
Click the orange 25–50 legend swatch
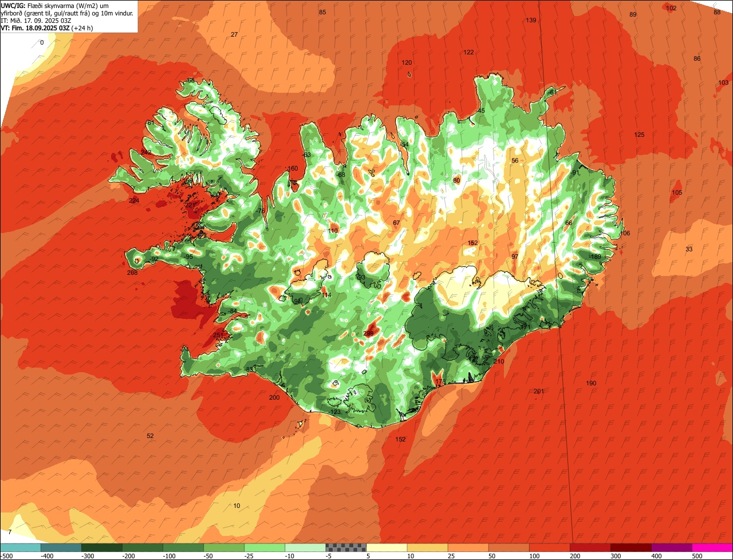[x=468, y=547]
